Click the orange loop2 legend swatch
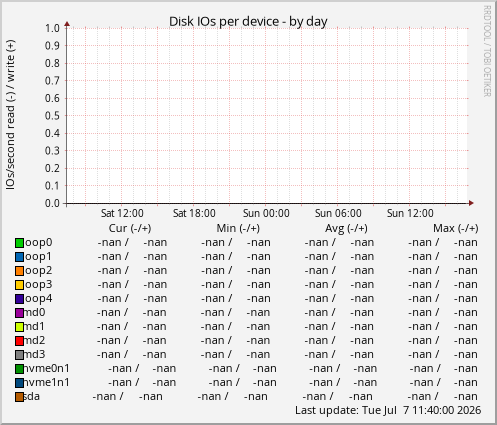497x425 pixels. tap(19, 271)
